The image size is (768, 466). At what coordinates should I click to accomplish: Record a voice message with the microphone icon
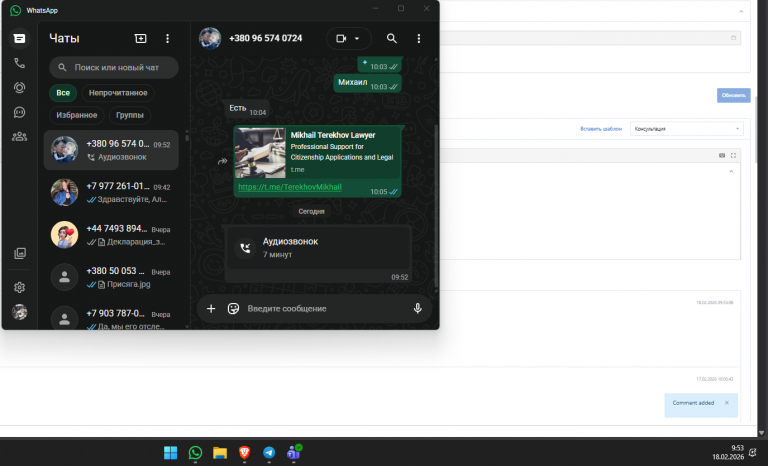coord(417,308)
